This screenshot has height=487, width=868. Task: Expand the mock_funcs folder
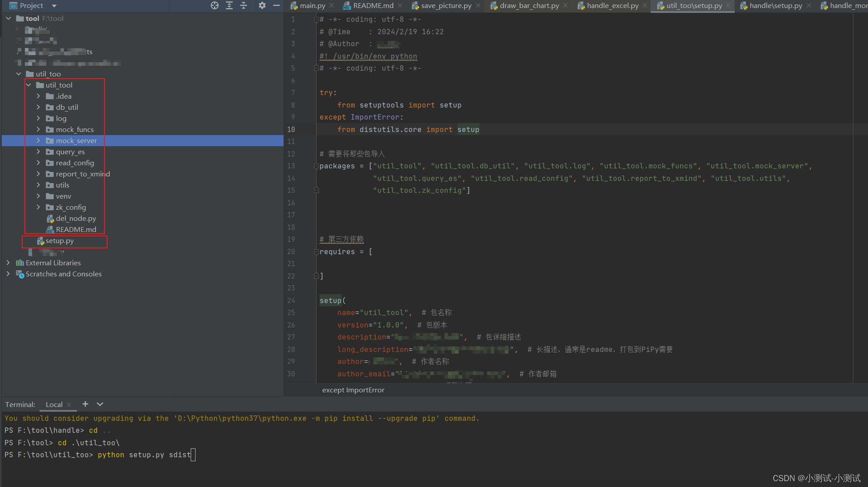coord(38,129)
